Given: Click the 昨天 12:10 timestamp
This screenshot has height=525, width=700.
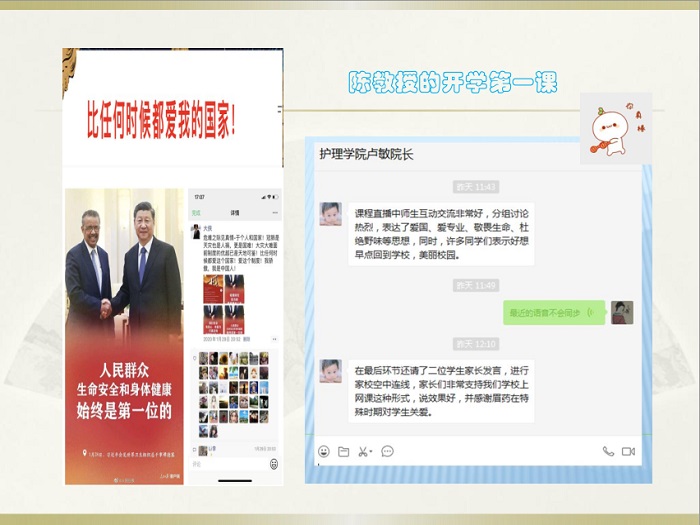Looking at the screenshot, I should tap(476, 344).
